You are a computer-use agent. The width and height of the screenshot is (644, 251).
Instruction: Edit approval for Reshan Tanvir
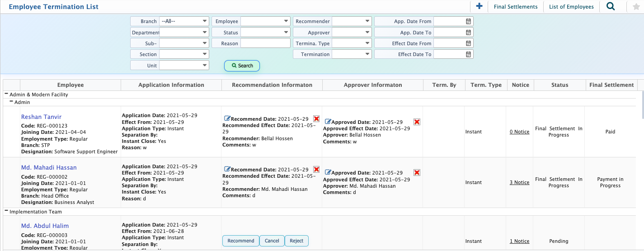point(328,122)
